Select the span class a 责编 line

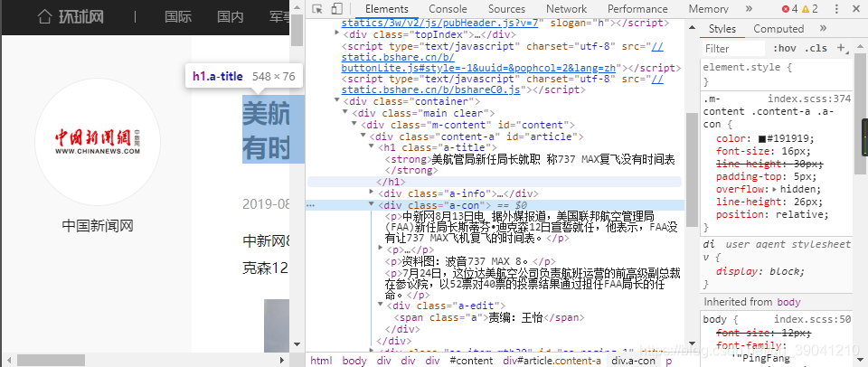pos(489,317)
